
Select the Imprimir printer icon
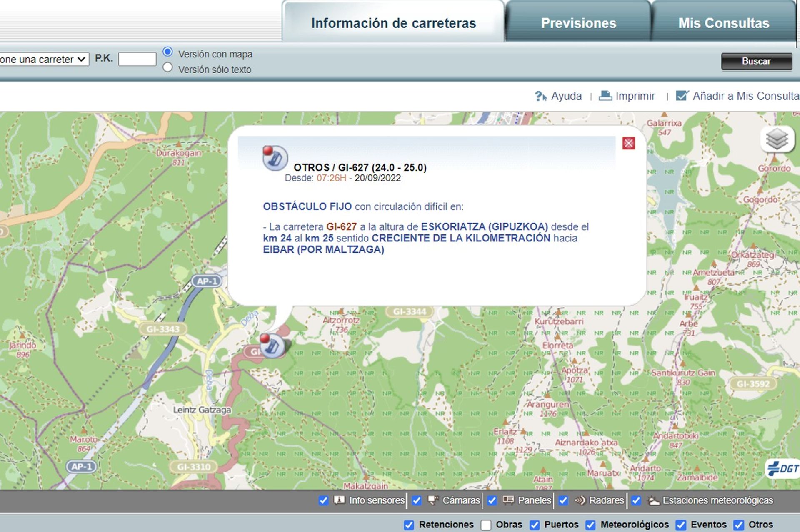click(605, 95)
